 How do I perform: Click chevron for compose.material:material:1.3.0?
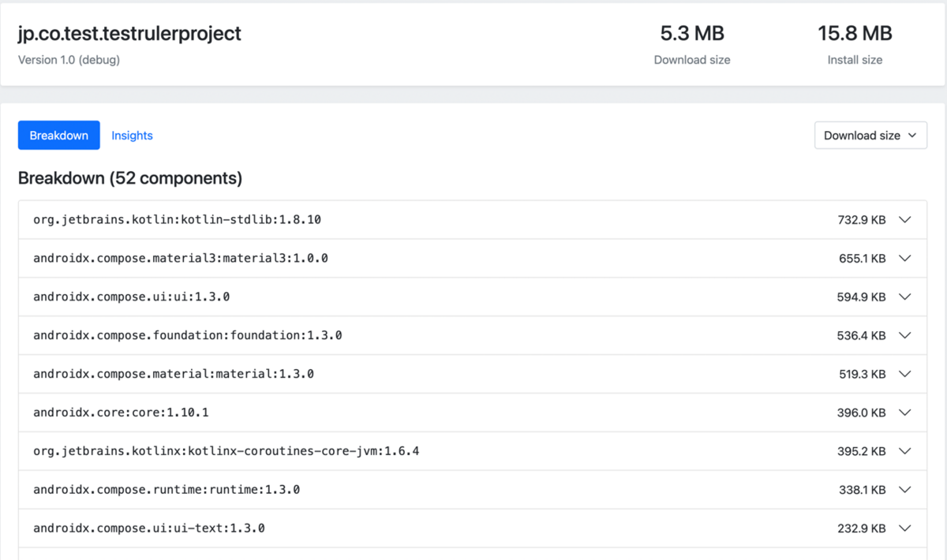pyautogui.click(x=904, y=374)
